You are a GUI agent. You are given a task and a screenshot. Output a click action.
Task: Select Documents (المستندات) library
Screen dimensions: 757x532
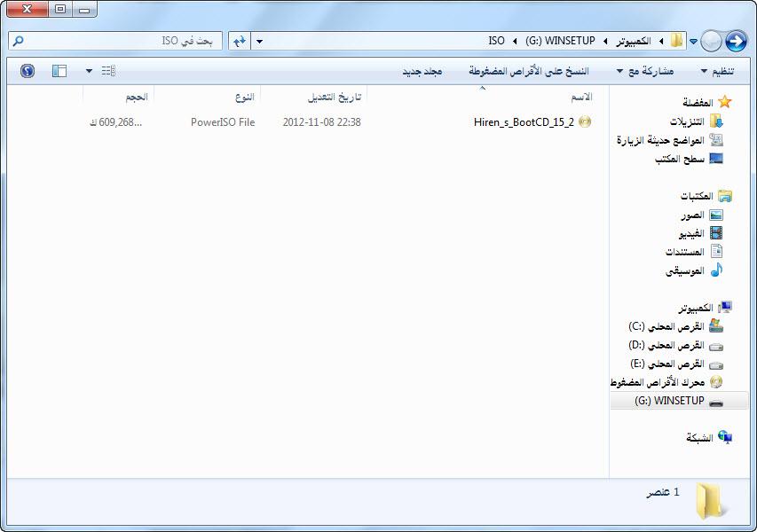(x=685, y=252)
